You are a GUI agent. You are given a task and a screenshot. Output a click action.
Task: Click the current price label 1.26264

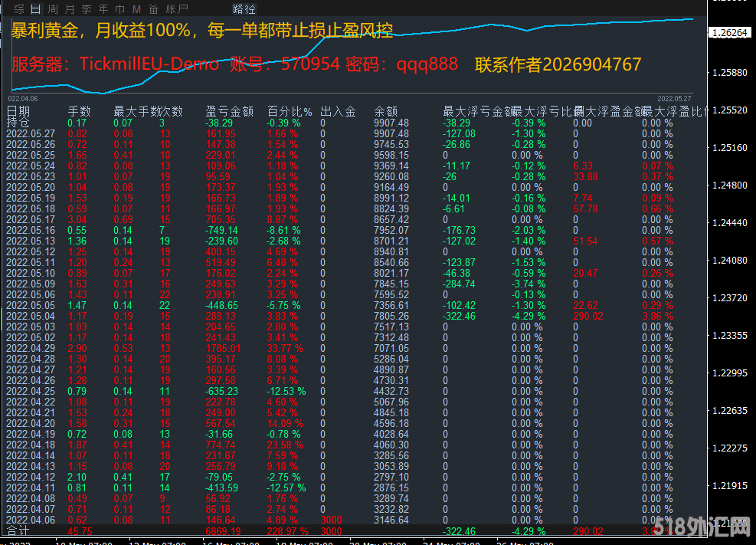pos(729,33)
